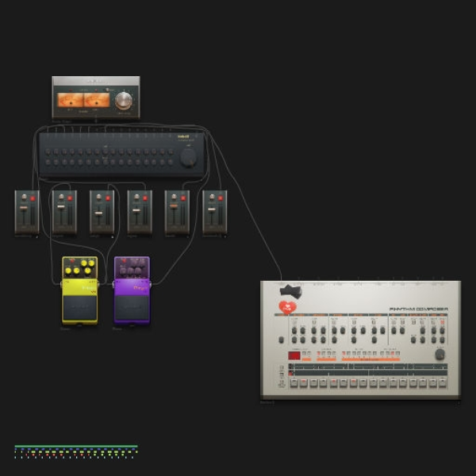This screenshot has height=476, width=476.
Task: Click the first top-row knob on the dark mixer
Action: coord(48,152)
